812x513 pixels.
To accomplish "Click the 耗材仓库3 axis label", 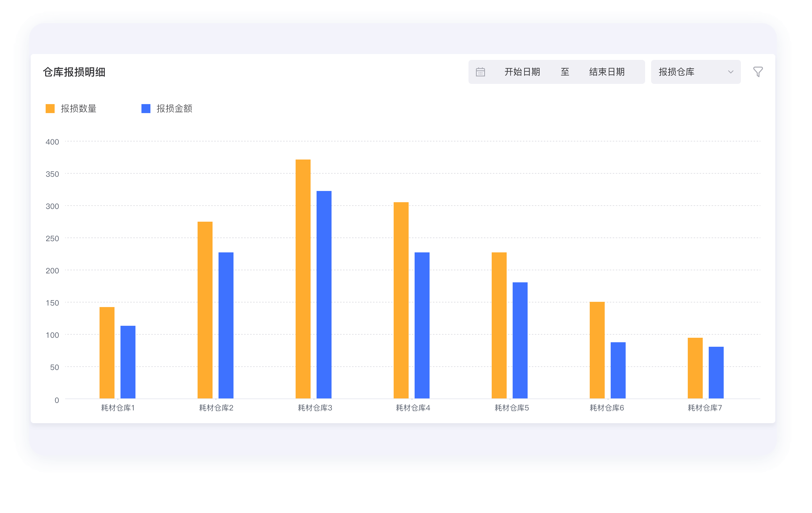I will click(315, 408).
